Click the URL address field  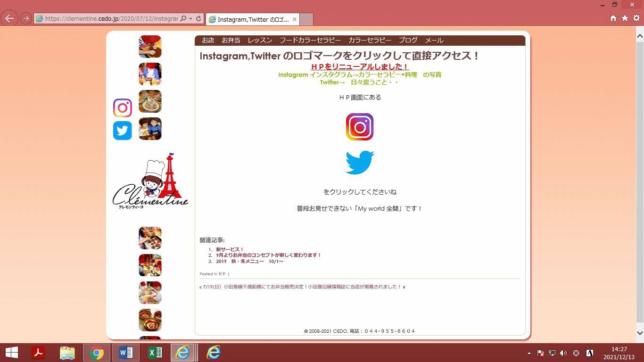[111, 19]
